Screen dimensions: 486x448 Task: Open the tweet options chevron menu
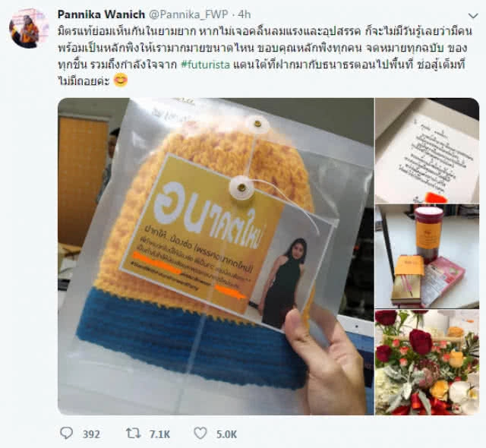pyautogui.click(x=473, y=15)
